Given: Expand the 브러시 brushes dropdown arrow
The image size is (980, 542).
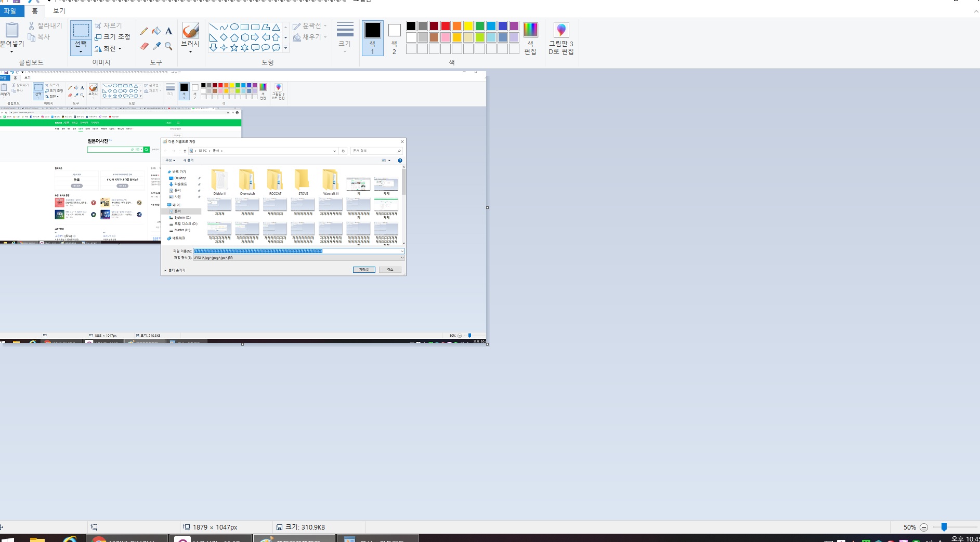Looking at the screenshot, I should [190, 51].
